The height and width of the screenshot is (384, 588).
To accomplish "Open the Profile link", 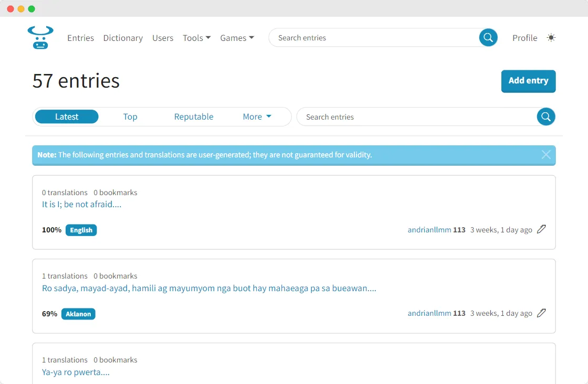I will coord(524,38).
